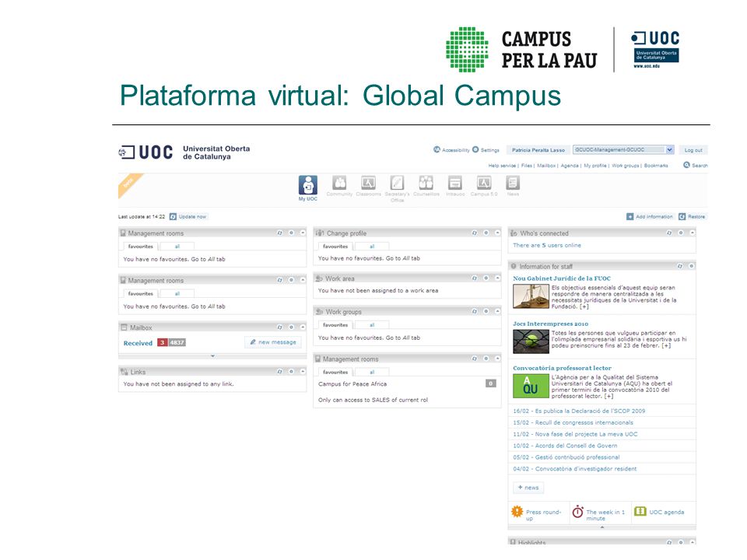
Task: Open Bookmarks from top menu
Action: click(656, 166)
